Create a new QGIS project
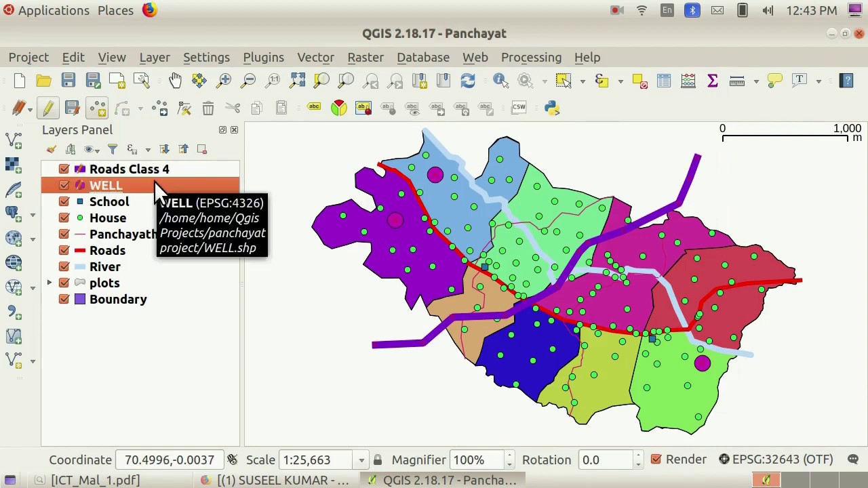Viewport: 868px width, 488px height. point(19,81)
